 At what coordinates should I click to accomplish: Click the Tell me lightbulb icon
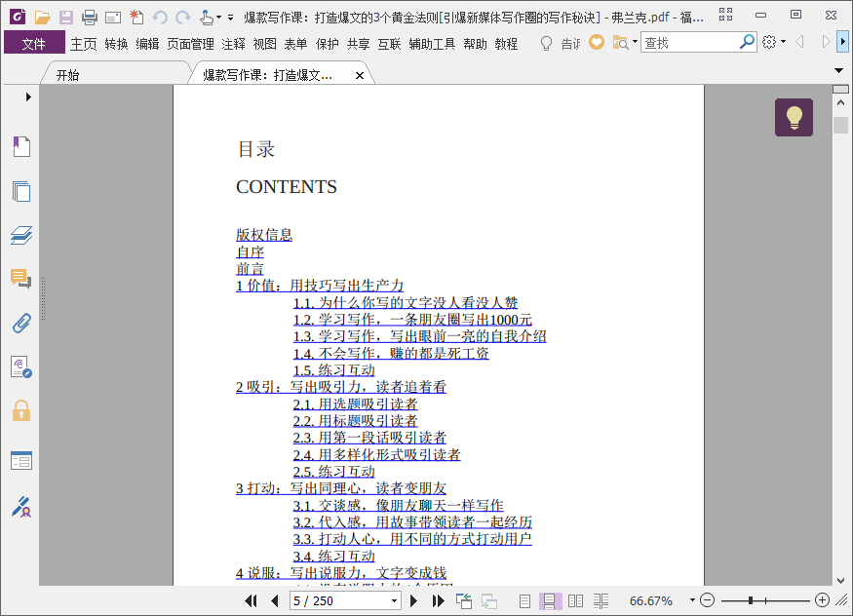pos(546,43)
